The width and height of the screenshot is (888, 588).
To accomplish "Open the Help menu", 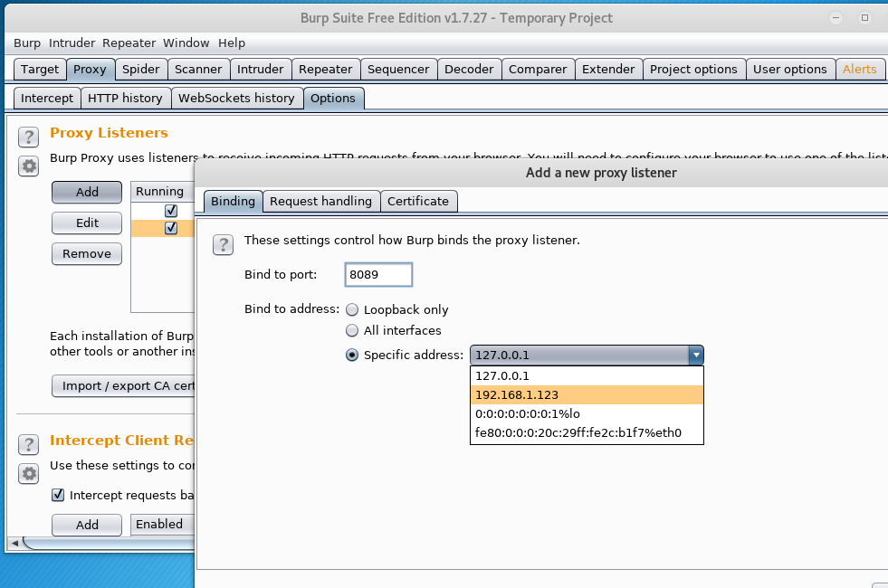I will (232, 43).
